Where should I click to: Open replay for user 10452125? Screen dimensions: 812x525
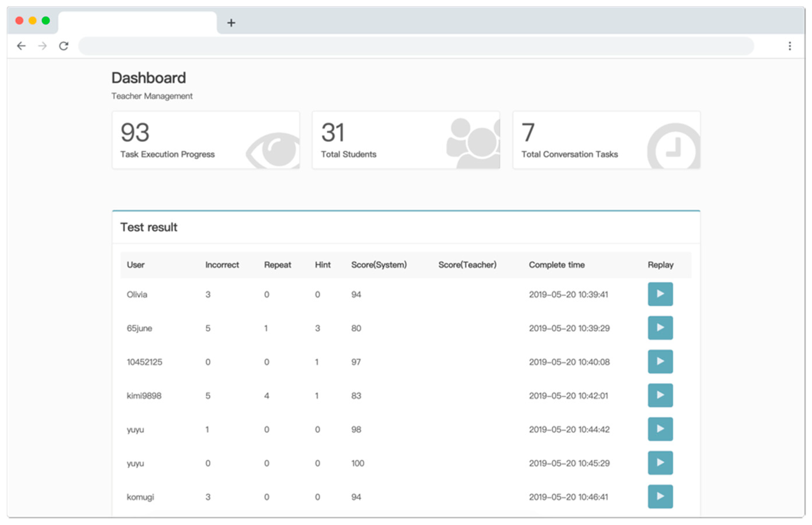[x=660, y=361]
